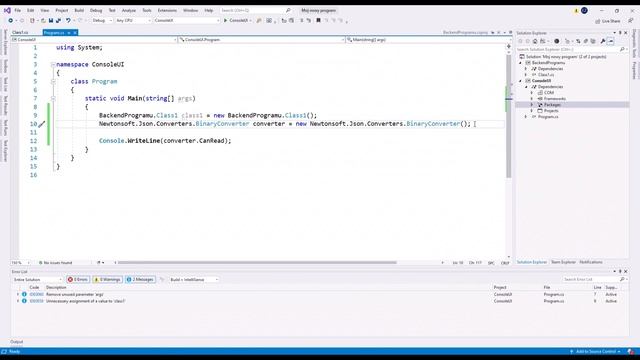Open the Entire Solution scope dropdown
This screenshot has height=360, width=640.
click(37, 280)
